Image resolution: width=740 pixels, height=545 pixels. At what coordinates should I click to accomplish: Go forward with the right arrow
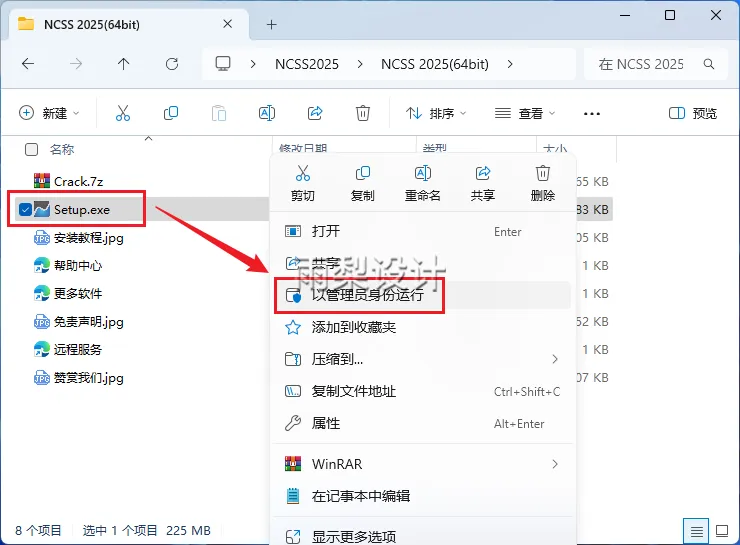tap(76, 64)
